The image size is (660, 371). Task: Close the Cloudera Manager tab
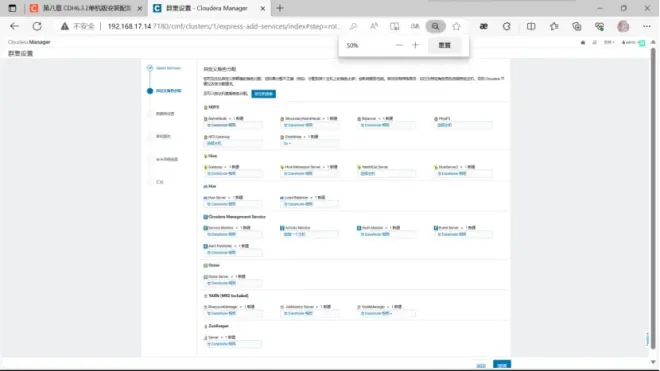tap(263, 8)
